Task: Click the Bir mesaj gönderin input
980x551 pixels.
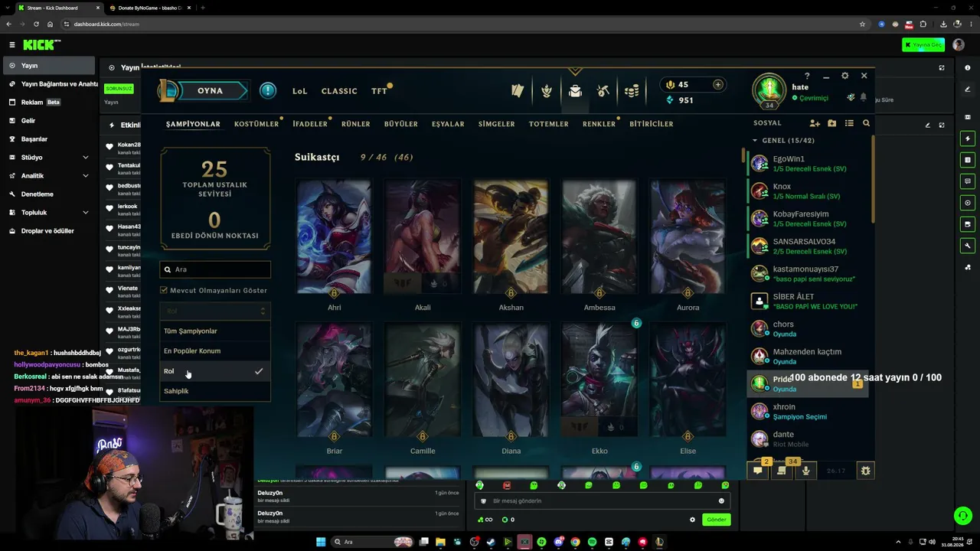Action: tap(602, 501)
